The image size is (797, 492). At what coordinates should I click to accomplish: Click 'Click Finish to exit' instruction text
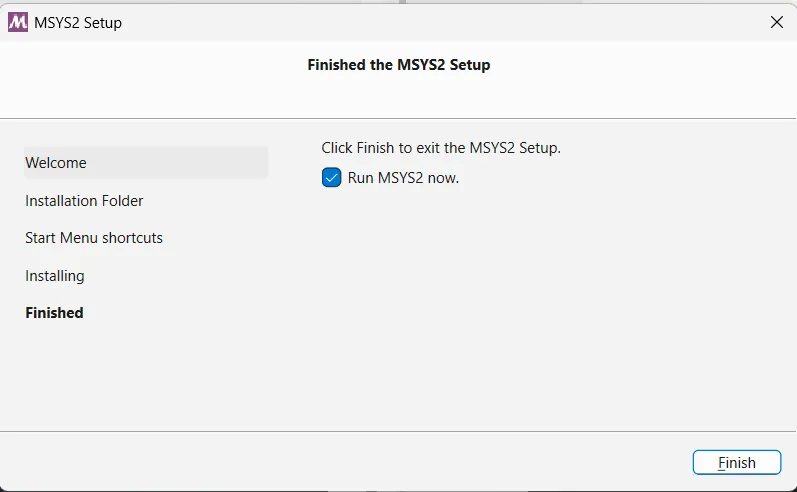(441, 148)
